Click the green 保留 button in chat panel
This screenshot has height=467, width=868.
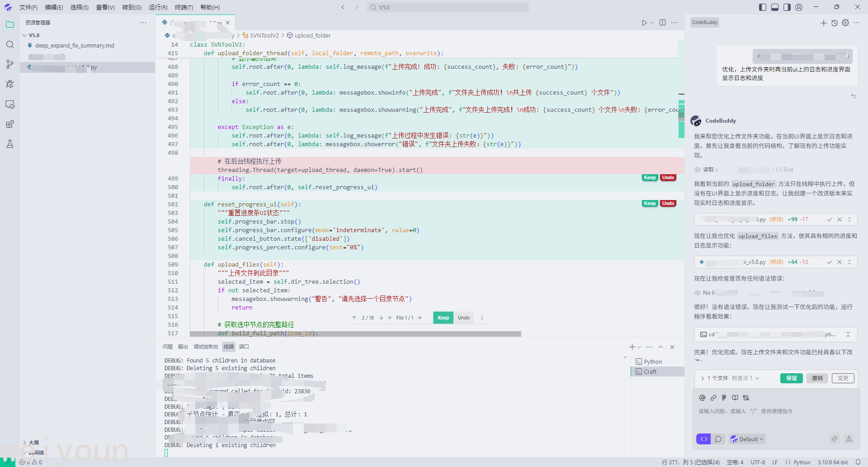[791, 378]
